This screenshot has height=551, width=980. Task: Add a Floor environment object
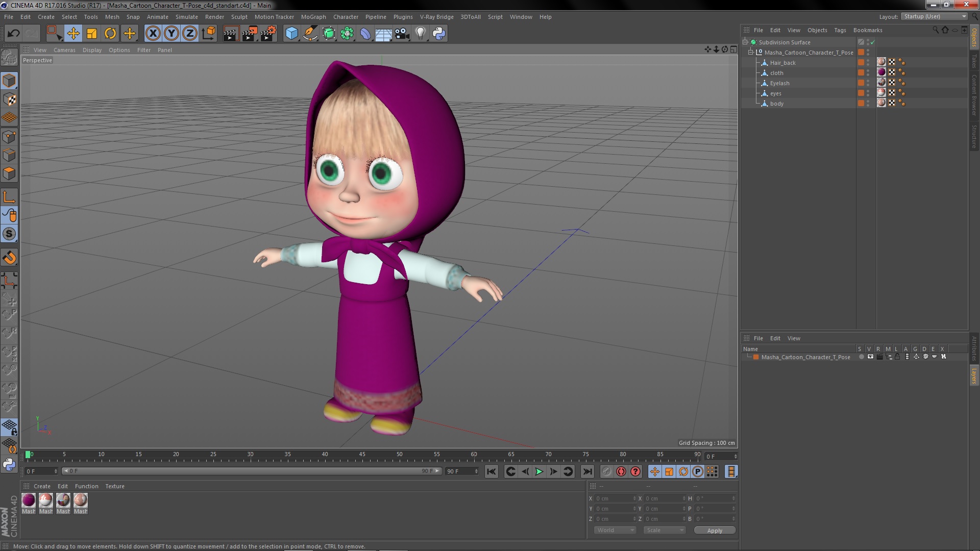[383, 34]
